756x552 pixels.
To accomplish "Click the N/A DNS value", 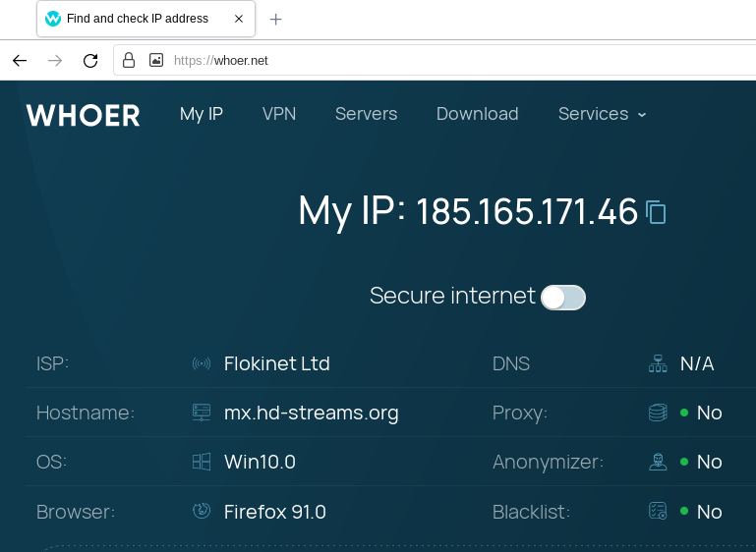I will (697, 363).
